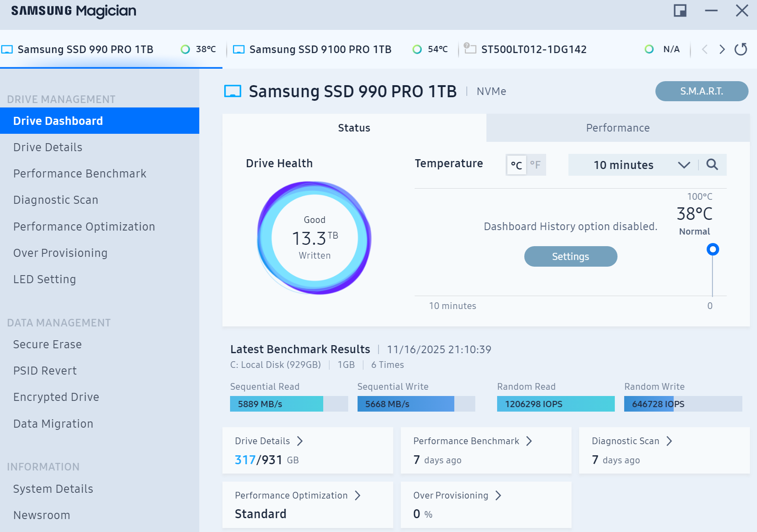The height and width of the screenshot is (532, 757).
Task: Minimize the Samsung Magician window
Action: [711, 10]
